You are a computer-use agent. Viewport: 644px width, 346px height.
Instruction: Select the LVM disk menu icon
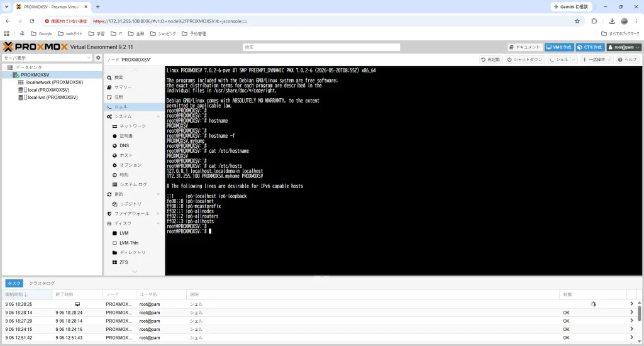(114, 233)
